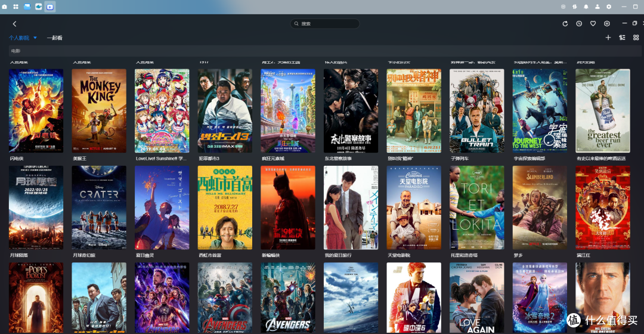Open the home icon in top taskbar
644x334 pixels.
coord(5,7)
